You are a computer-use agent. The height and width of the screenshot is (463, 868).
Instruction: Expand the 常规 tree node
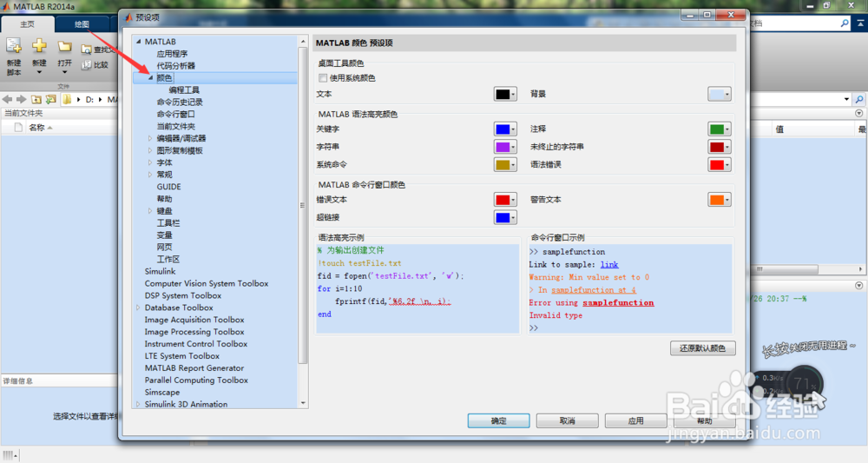(x=150, y=175)
